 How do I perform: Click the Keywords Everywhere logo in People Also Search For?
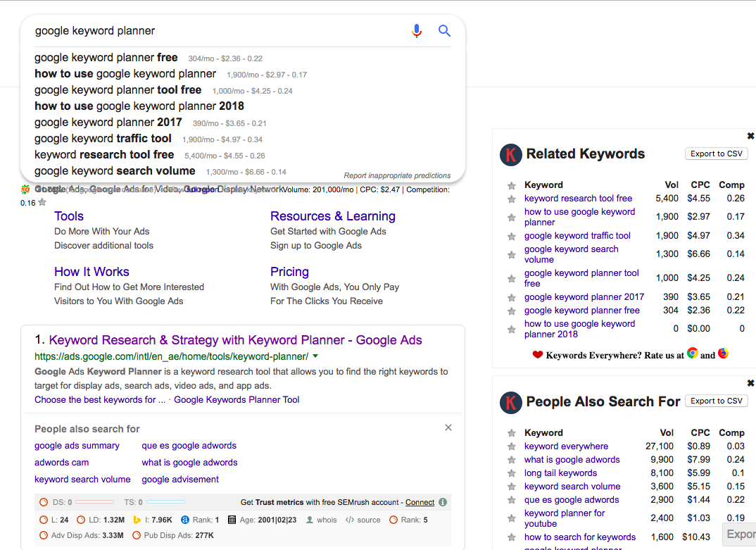click(511, 402)
